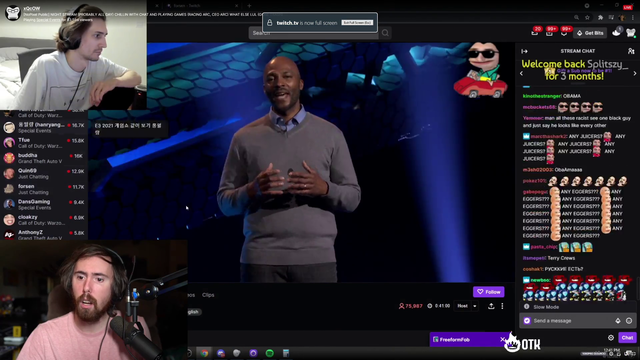
Task: Open the chat community users list
Action: point(631,51)
